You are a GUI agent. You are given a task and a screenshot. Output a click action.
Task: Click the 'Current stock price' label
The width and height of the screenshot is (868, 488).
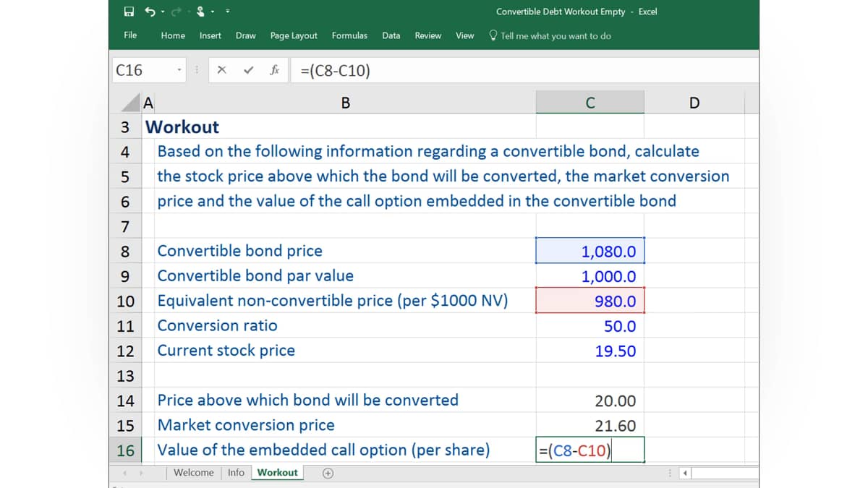pos(226,351)
